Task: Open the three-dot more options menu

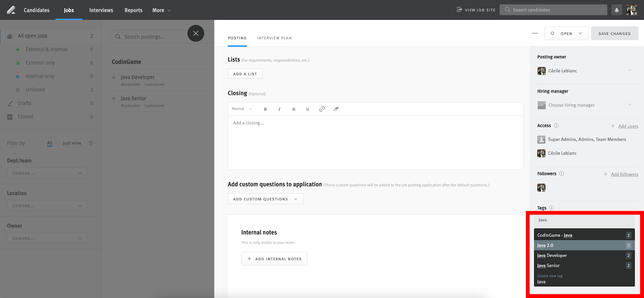Action: 535,33
